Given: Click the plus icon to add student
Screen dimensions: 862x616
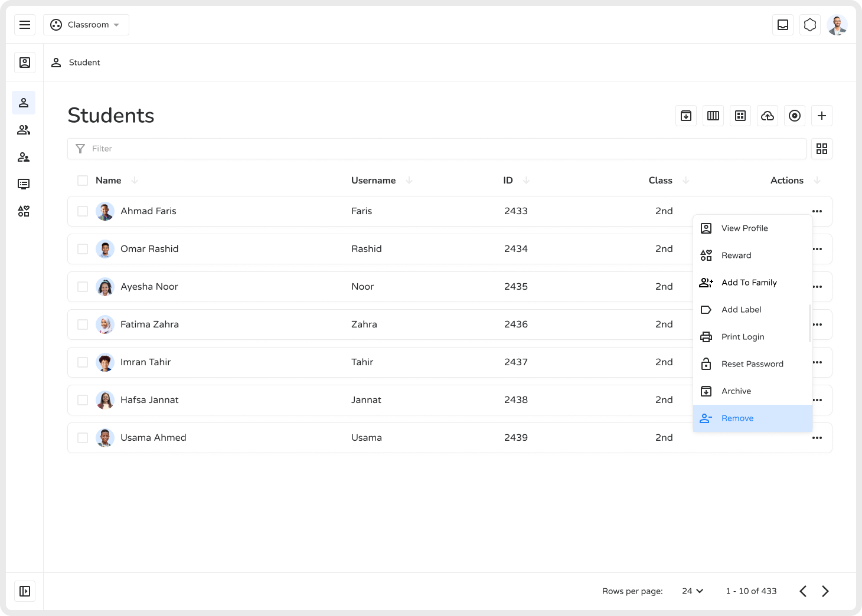Looking at the screenshot, I should click(822, 116).
